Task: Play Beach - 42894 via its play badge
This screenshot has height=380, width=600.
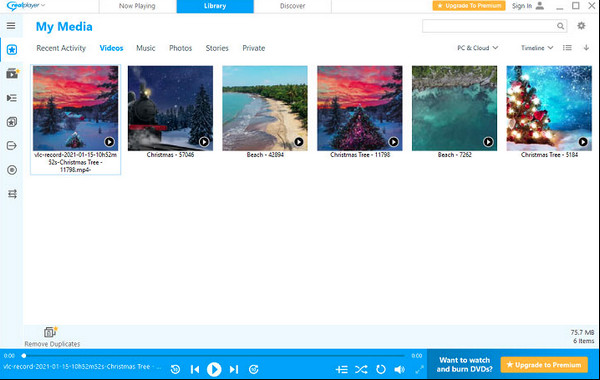Action: [299, 142]
